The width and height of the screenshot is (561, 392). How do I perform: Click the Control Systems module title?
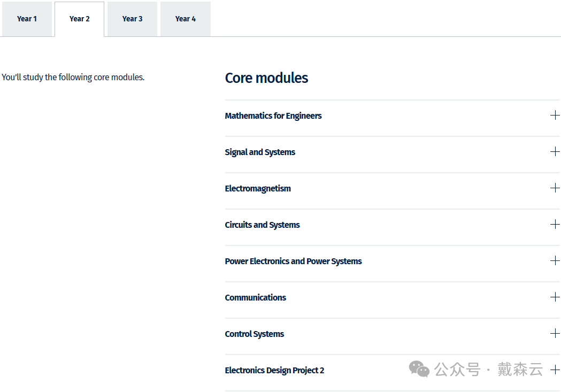point(254,334)
